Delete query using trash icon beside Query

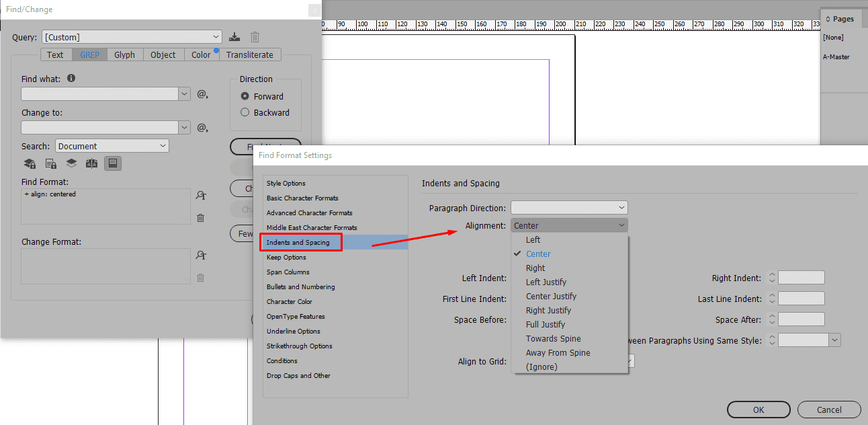(x=255, y=37)
